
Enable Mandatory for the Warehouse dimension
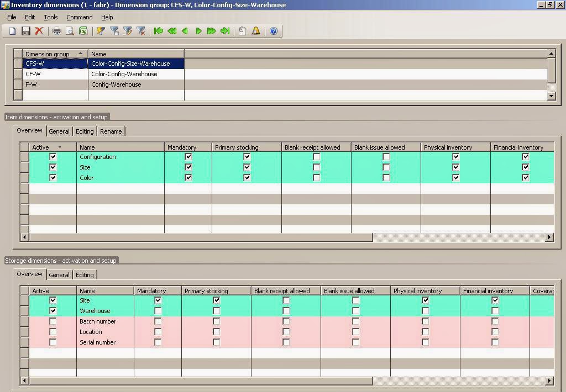click(x=158, y=310)
